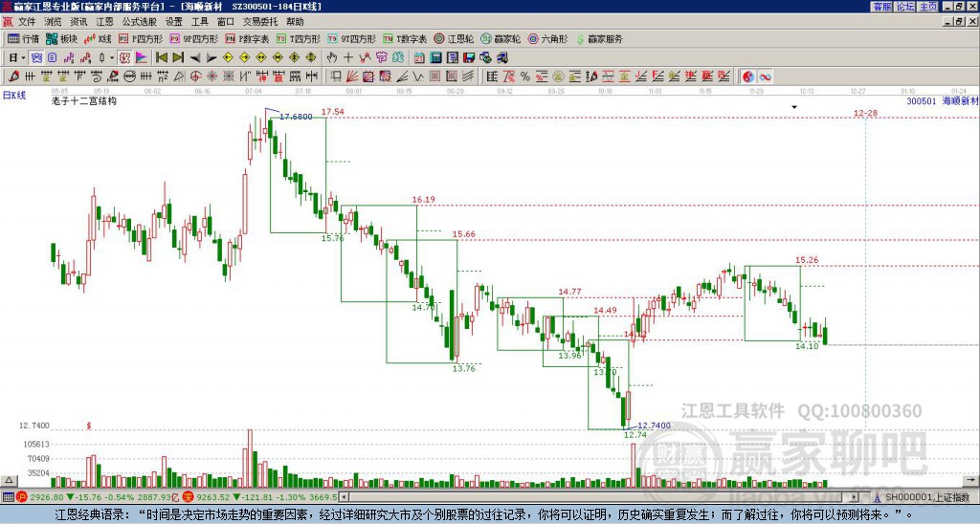Click the floppy disk save icon

pos(469,58)
